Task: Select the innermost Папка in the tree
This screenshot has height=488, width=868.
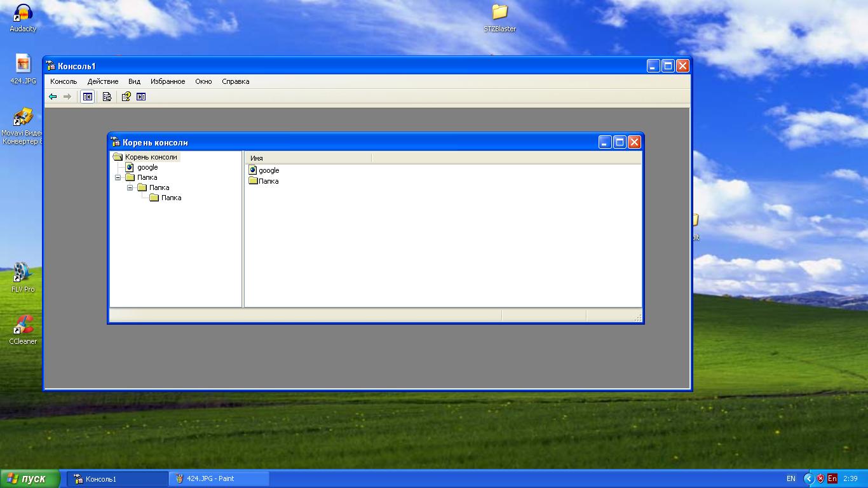Action: pos(171,198)
